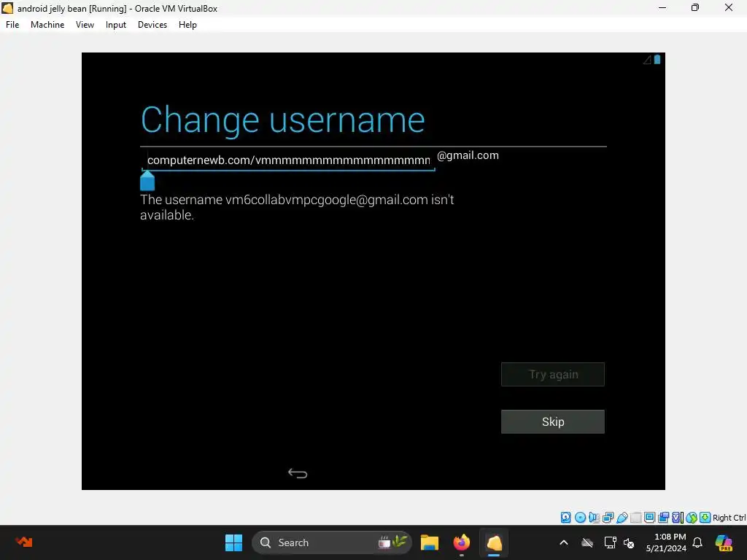Click the optical disc status icon

click(x=580, y=518)
